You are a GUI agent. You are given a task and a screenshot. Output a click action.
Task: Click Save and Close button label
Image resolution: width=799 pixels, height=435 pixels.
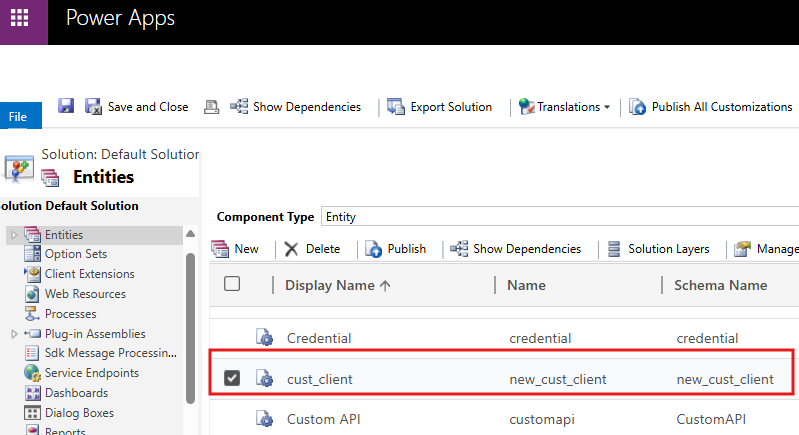tap(148, 107)
